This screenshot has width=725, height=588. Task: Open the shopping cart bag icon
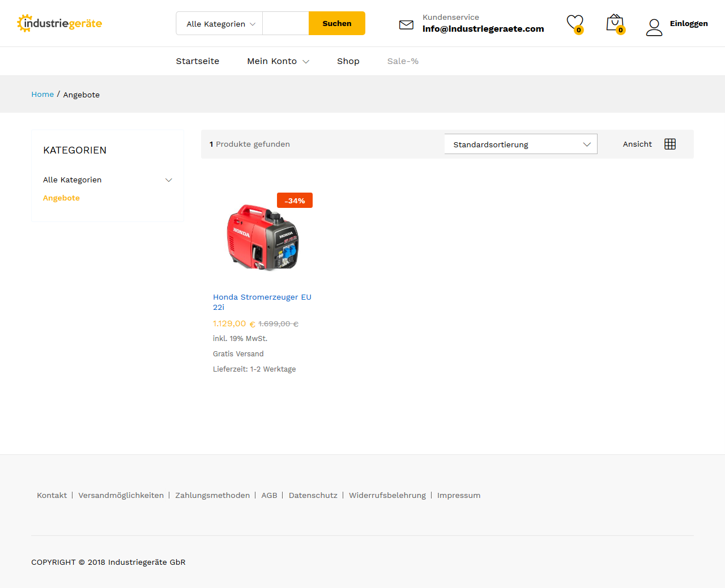(615, 24)
